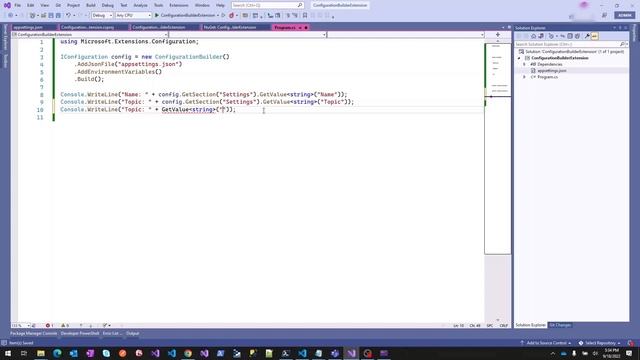The image size is (640, 360).
Task: Open the Build menu
Action: point(91,5)
